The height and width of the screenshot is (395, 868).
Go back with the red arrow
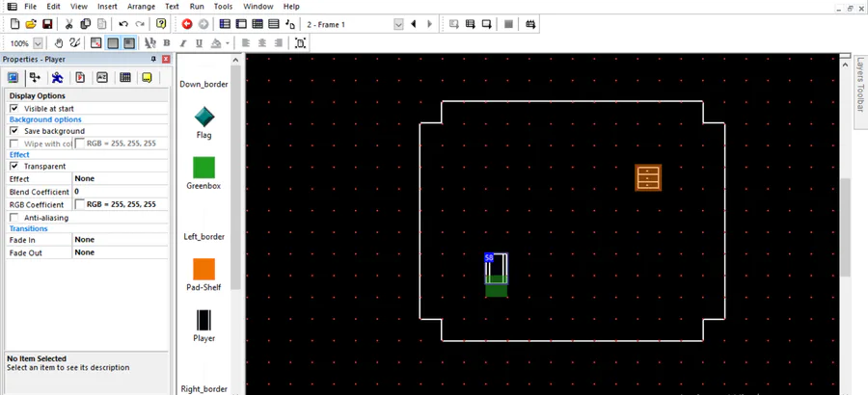187,24
